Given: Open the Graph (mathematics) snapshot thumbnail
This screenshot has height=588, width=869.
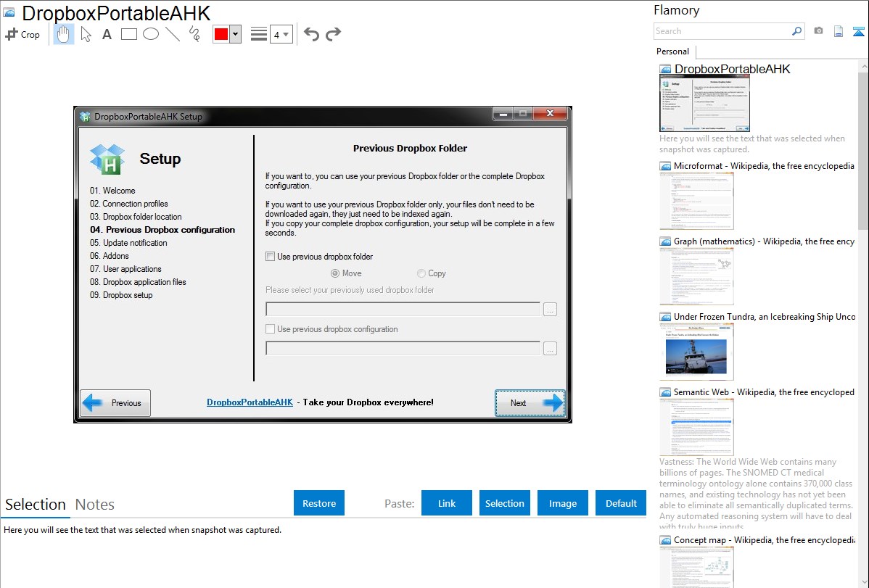Looking at the screenshot, I should tap(696, 276).
